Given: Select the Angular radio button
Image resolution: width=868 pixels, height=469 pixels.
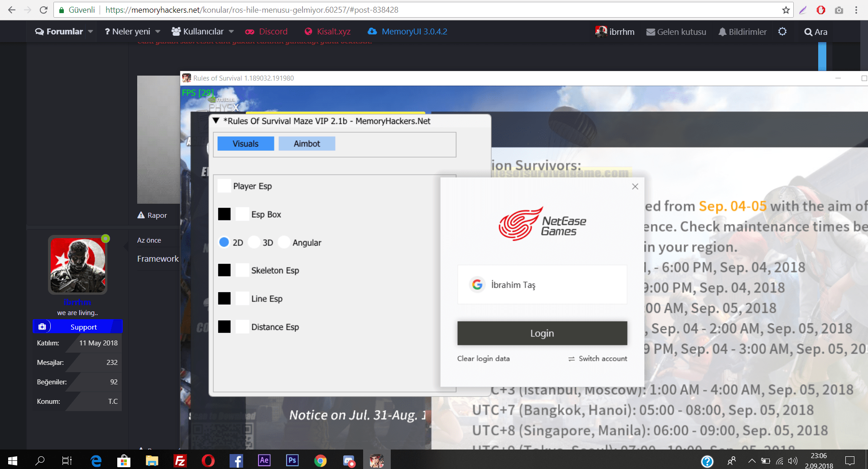Looking at the screenshot, I should coord(284,242).
